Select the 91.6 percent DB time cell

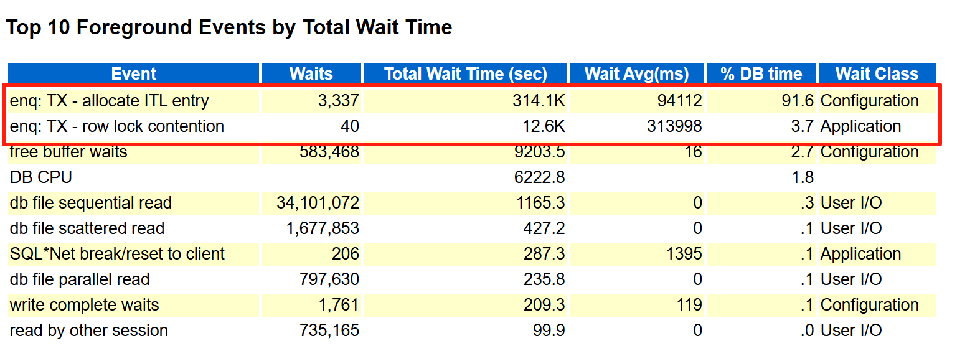click(798, 101)
